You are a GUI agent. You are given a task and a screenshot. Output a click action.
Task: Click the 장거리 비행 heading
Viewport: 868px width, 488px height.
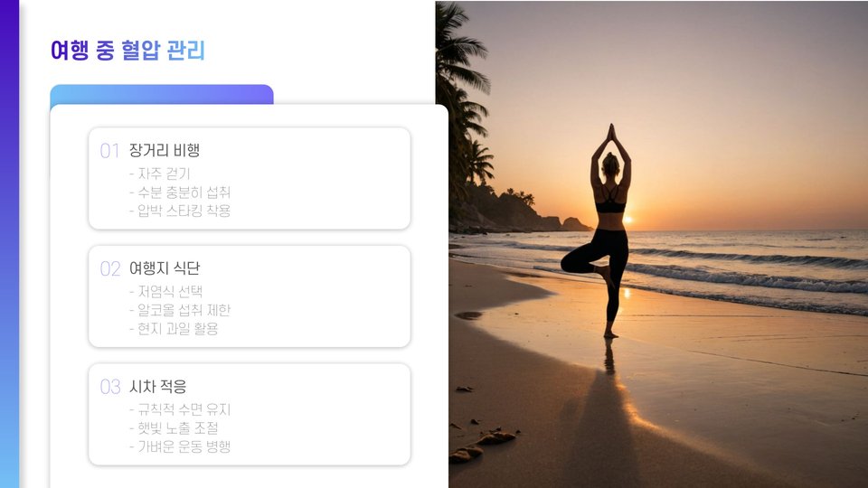point(165,150)
